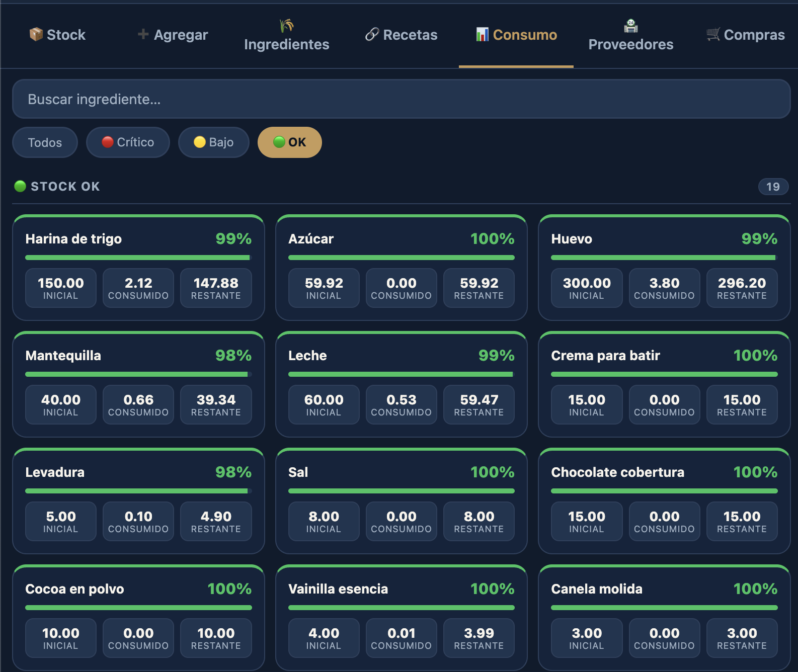Filter by Crítico status
The image size is (798, 672).
point(128,142)
